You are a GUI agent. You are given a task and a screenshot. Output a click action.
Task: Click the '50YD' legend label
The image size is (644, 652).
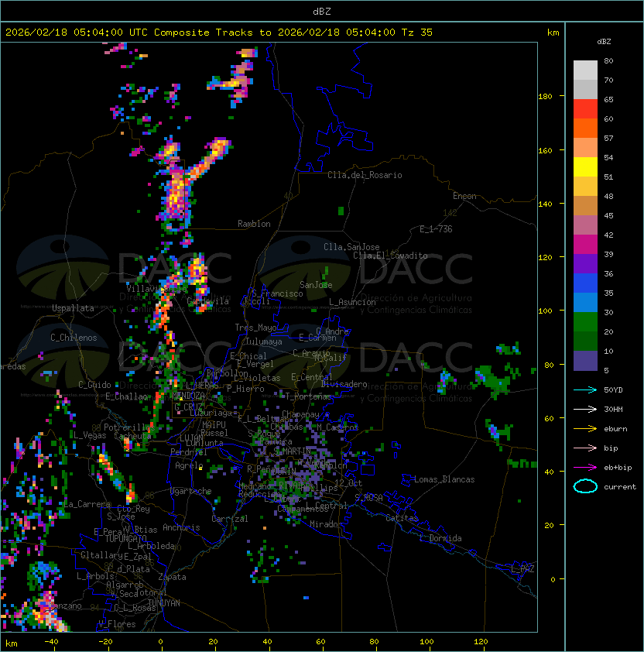[613, 390]
